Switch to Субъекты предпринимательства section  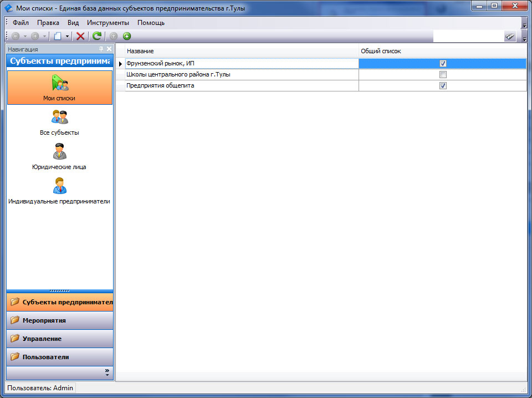60,302
